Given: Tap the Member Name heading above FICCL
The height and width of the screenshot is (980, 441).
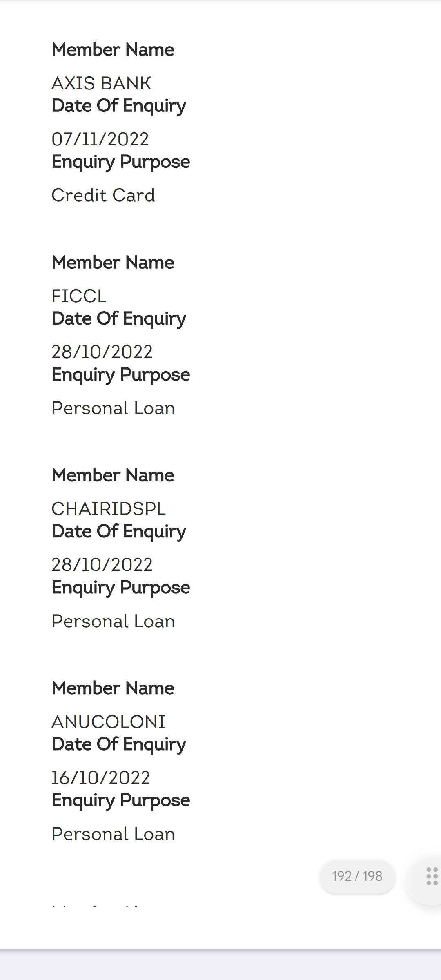Looking at the screenshot, I should pyautogui.click(x=113, y=263).
